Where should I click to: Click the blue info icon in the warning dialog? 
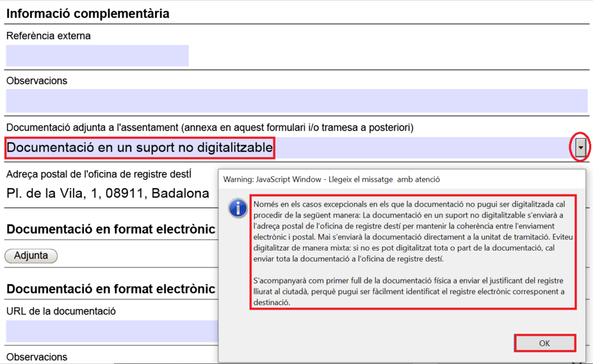coord(238,208)
